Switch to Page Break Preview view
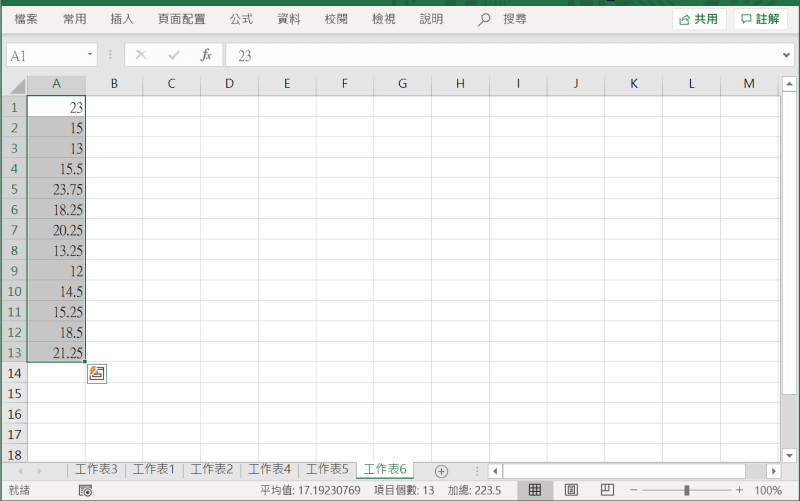 (x=607, y=490)
